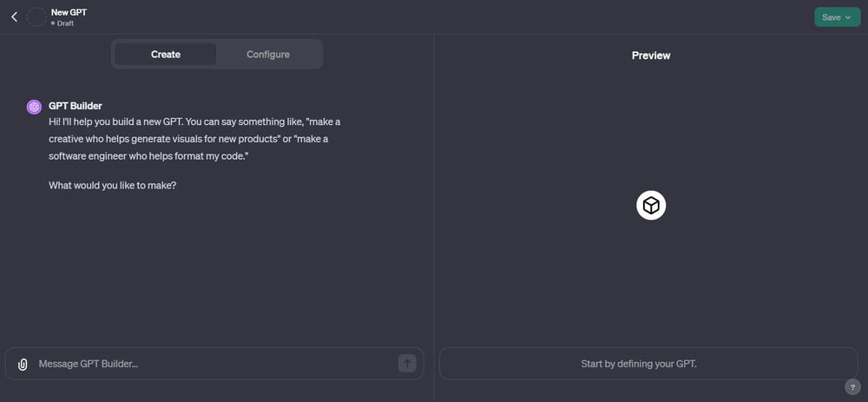
Task: Click the 'Start by defining your GPT.' box
Action: (x=648, y=364)
